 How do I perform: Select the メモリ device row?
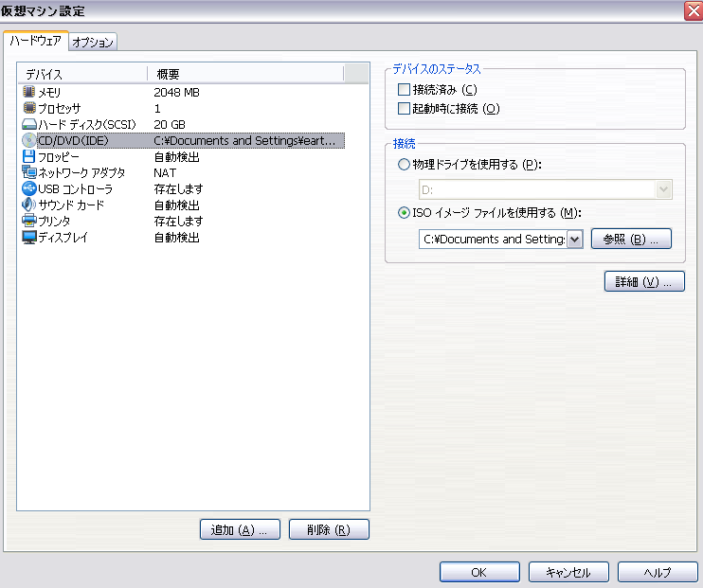[x=182, y=92]
